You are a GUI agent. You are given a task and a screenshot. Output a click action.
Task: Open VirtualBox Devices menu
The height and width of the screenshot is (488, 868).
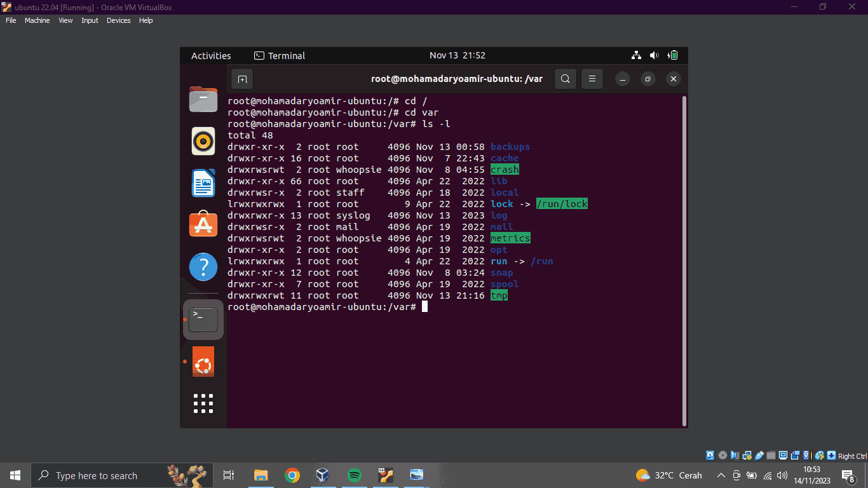pyautogui.click(x=118, y=20)
